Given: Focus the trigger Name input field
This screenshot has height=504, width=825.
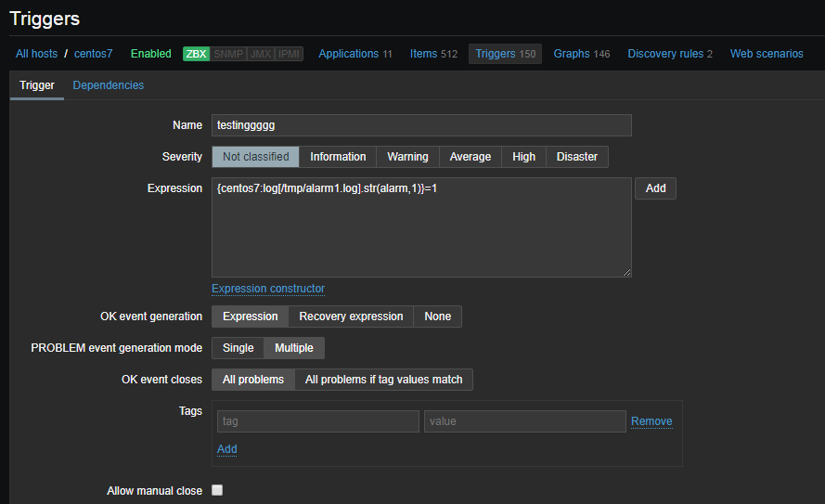Looking at the screenshot, I should [421, 125].
